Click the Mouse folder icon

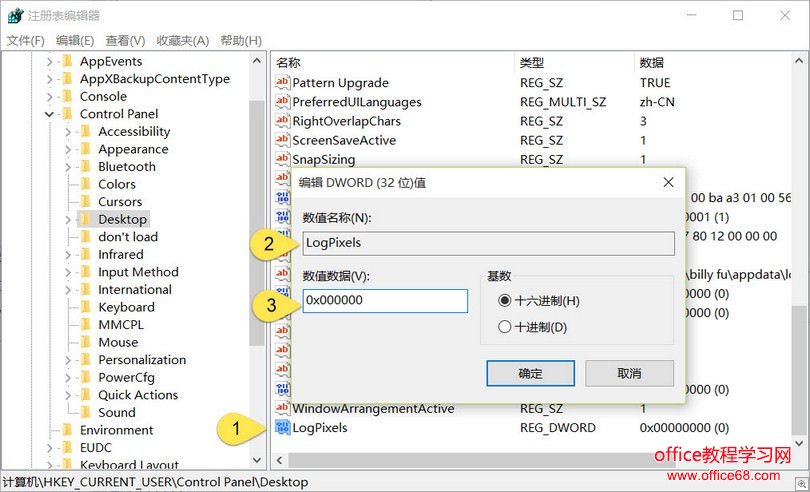pos(86,343)
